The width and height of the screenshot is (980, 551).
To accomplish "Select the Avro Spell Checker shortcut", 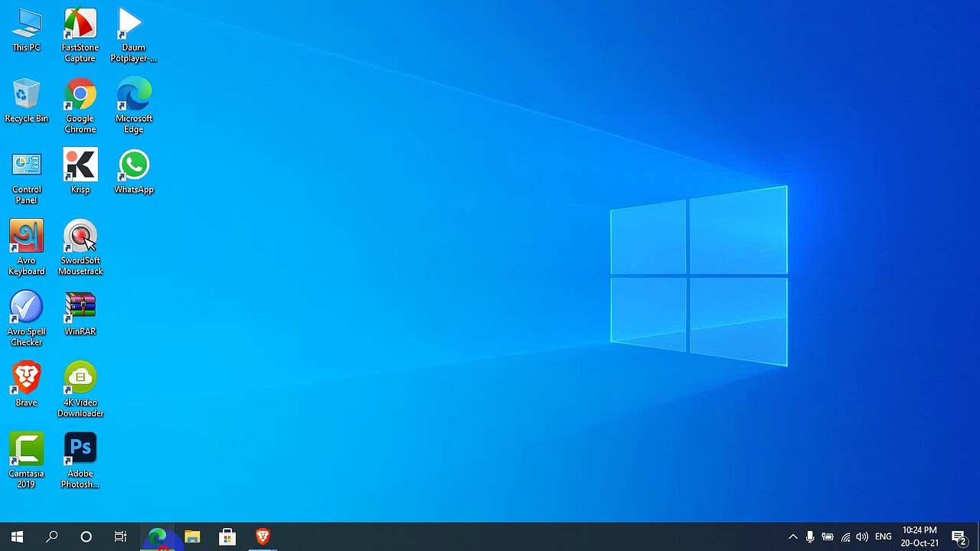I will tap(26, 320).
